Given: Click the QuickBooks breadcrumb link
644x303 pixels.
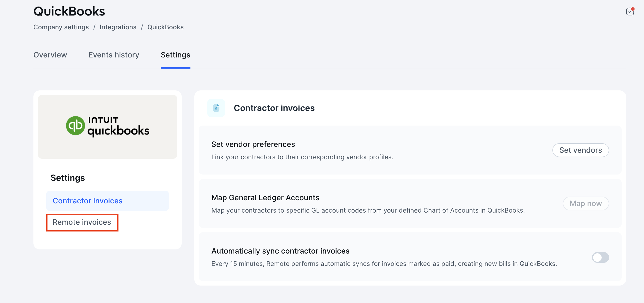Looking at the screenshot, I should point(165,27).
